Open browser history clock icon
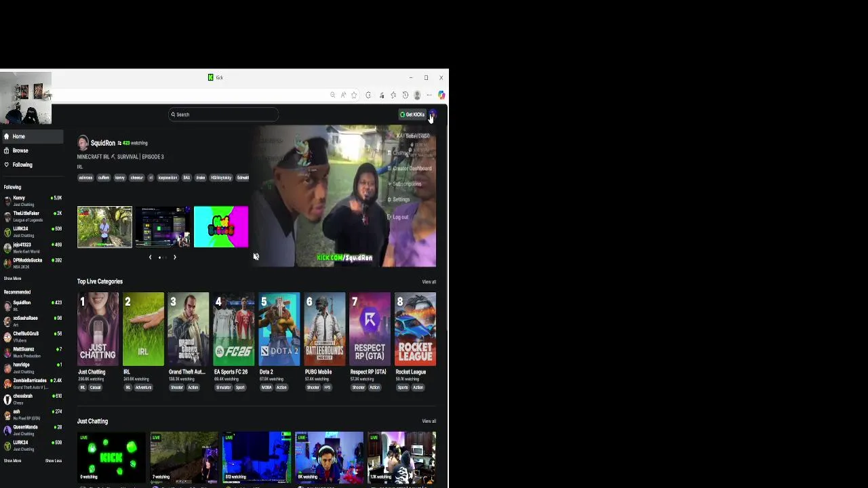 [x=405, y=96]
